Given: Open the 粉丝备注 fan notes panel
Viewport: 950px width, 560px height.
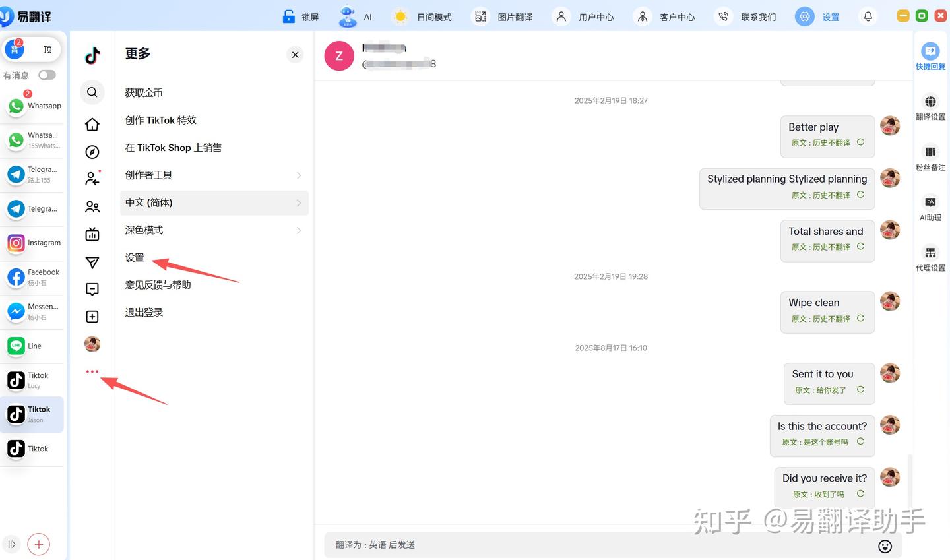Looking at the screenshot, I should pos(930,158).
